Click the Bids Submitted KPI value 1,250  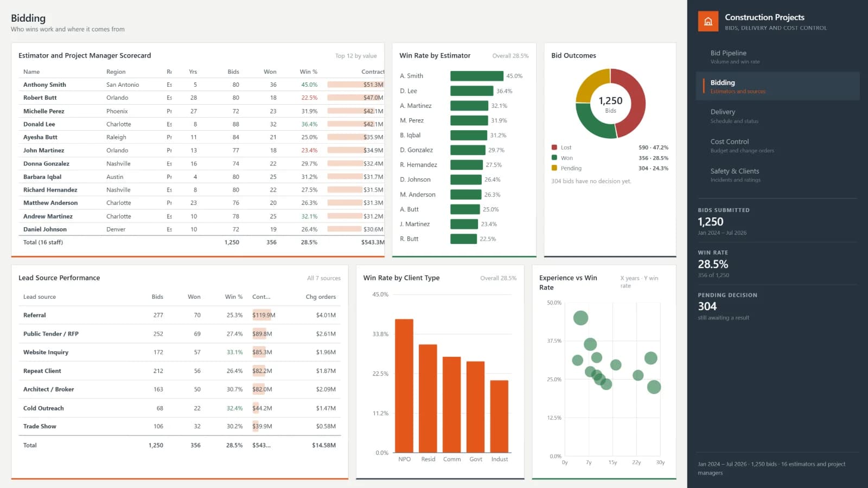(x=711, y=222)
